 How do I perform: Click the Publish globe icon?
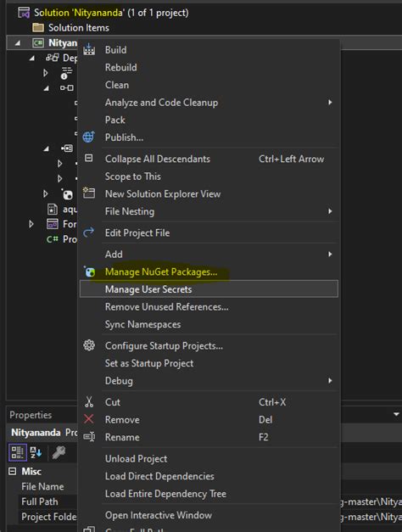coord(89,137)
